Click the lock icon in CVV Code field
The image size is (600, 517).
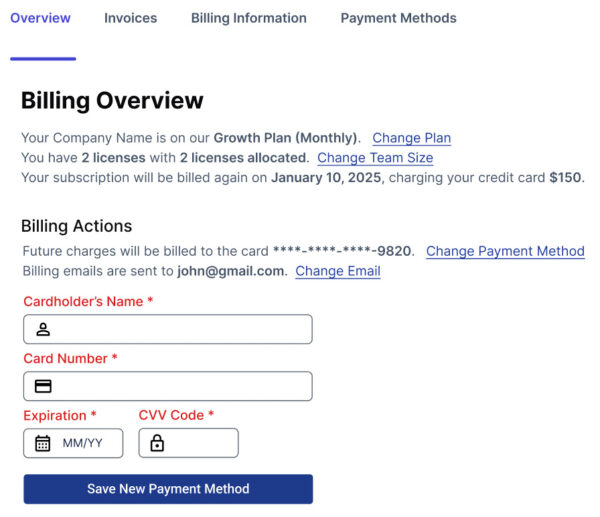[x=157, y=443]
